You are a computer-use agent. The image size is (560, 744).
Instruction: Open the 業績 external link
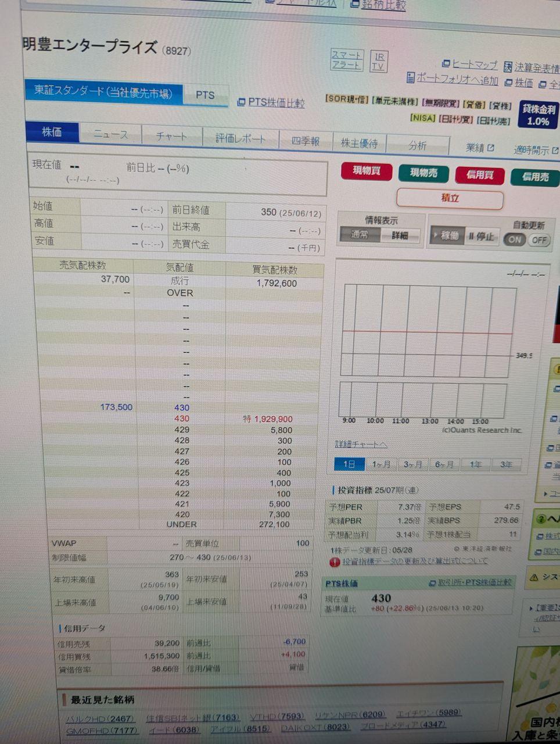point(480,148)
